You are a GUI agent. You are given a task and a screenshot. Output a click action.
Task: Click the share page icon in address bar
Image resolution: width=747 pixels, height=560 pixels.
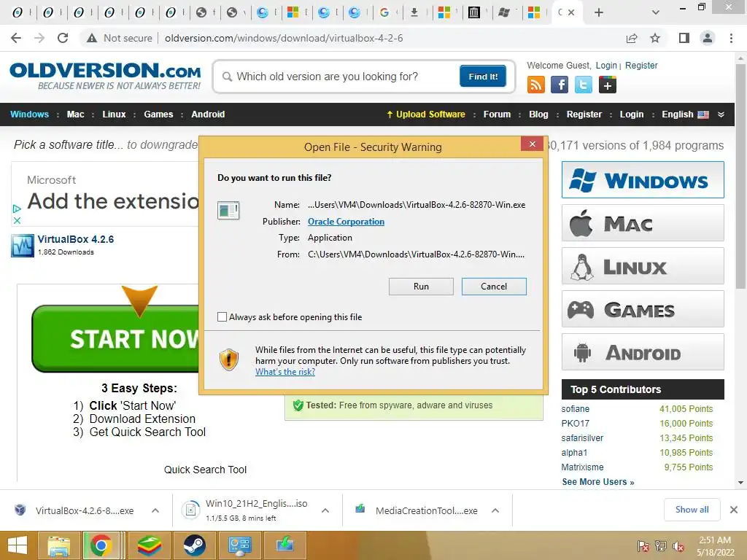pos(632,38)
